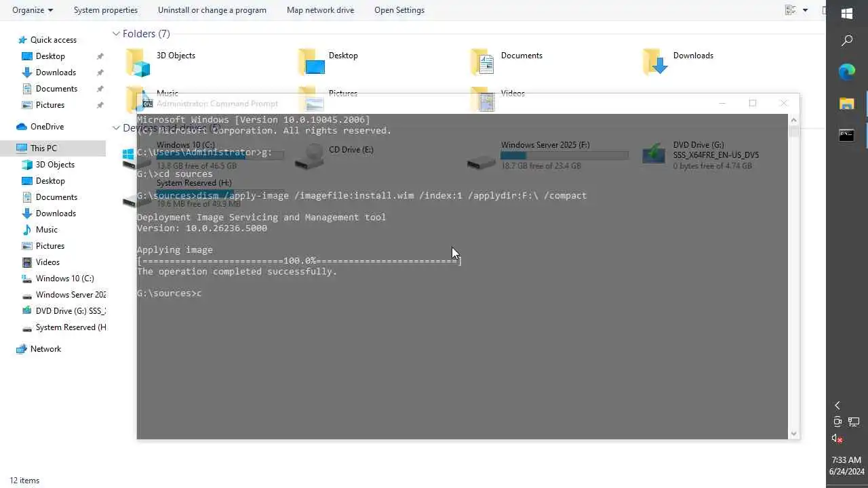Screen dimensions: 868x488
Task: Click Map network drive
Action: coord(320,10)
